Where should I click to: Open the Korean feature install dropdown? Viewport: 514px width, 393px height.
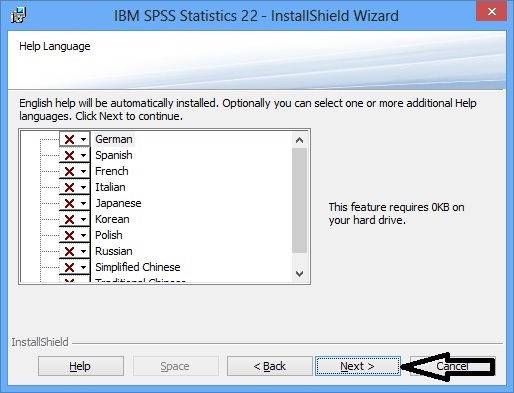(x=75, y=219)
